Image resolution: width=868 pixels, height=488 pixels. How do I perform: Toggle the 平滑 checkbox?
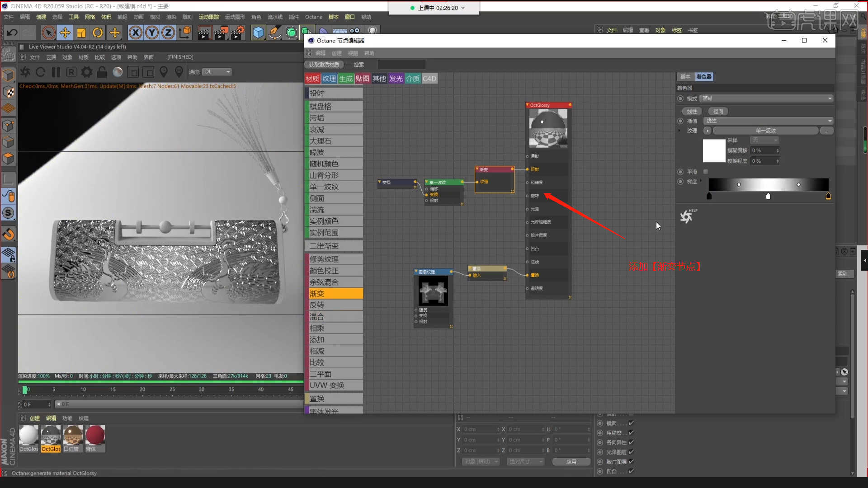(706, 172)
